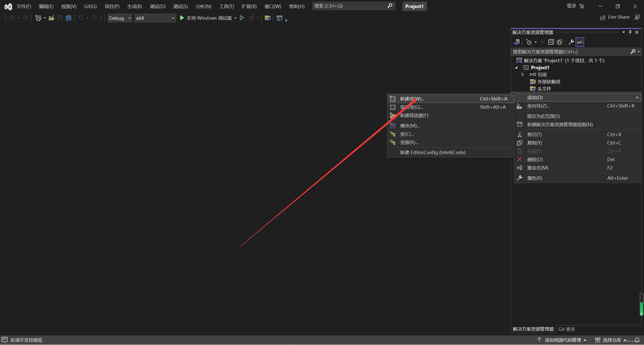Click 添加到源代码管理 in the status bar
The image size is (644, 345).
563,340
